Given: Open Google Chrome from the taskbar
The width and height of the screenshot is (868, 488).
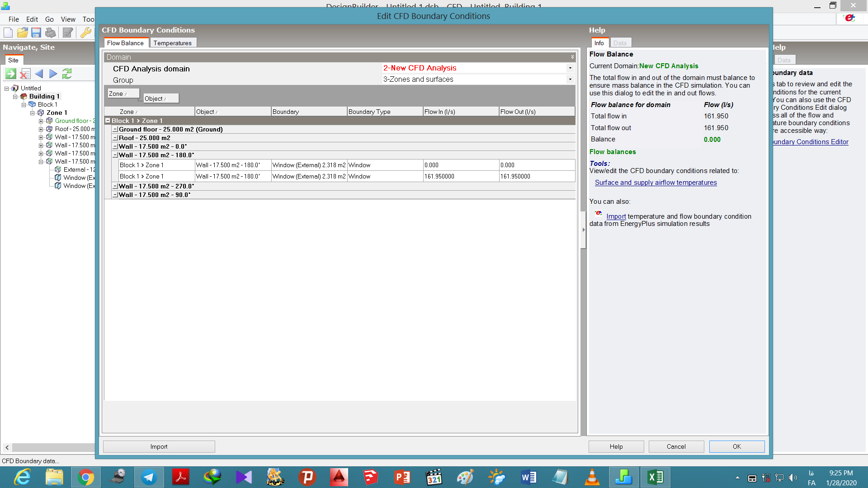Looking at the screenshot, I should point(85,477).
